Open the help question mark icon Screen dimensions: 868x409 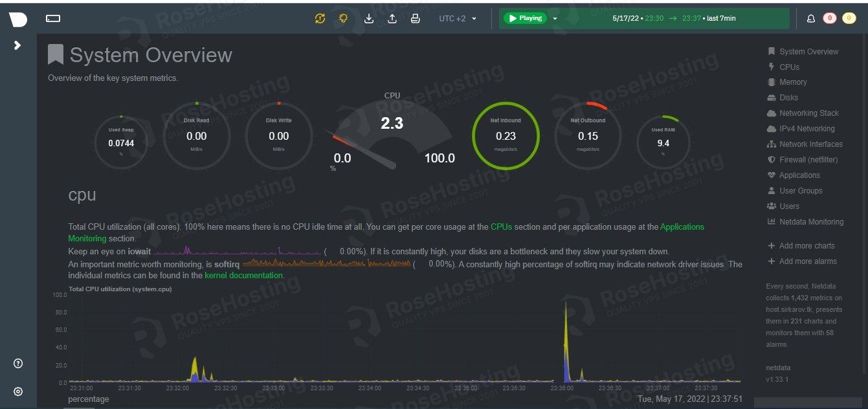tap(18, 364)
